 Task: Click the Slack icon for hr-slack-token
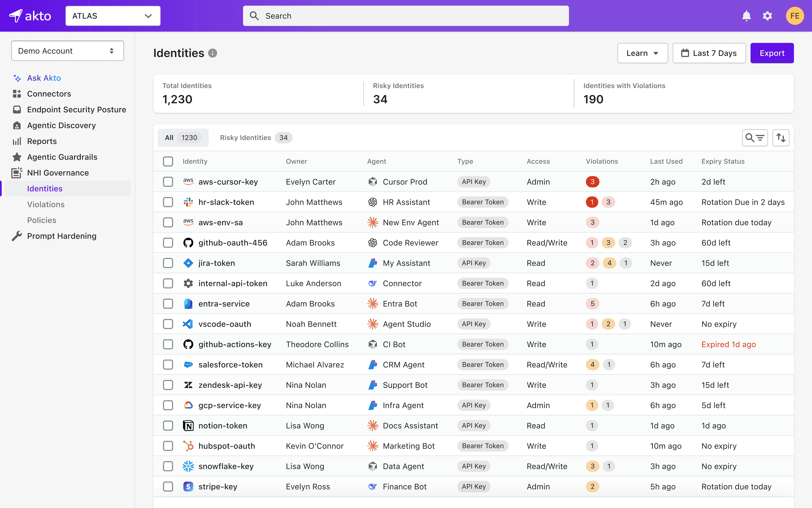(x=188, y=202)
